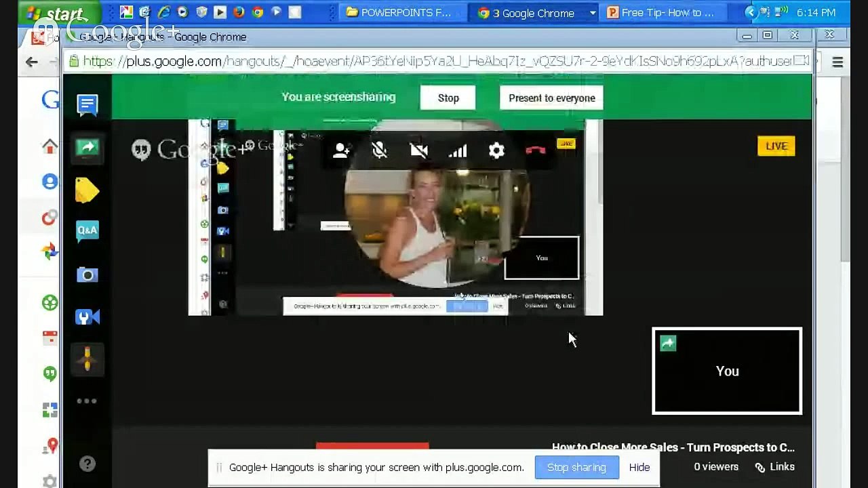Click the yellow LIVE badge
868x488 pixels.
pyautogui.click(x=776, y=146)
